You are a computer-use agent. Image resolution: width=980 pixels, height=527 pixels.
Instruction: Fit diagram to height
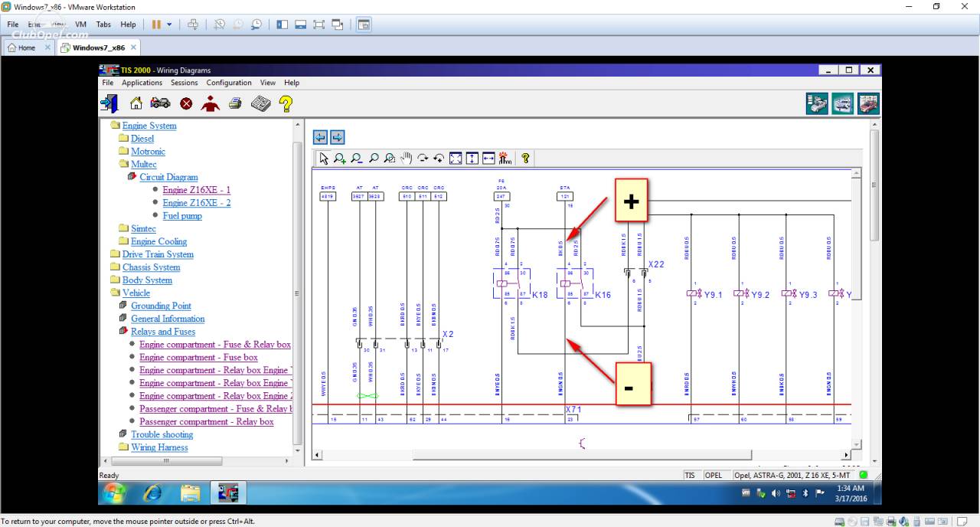coord(472,159)
